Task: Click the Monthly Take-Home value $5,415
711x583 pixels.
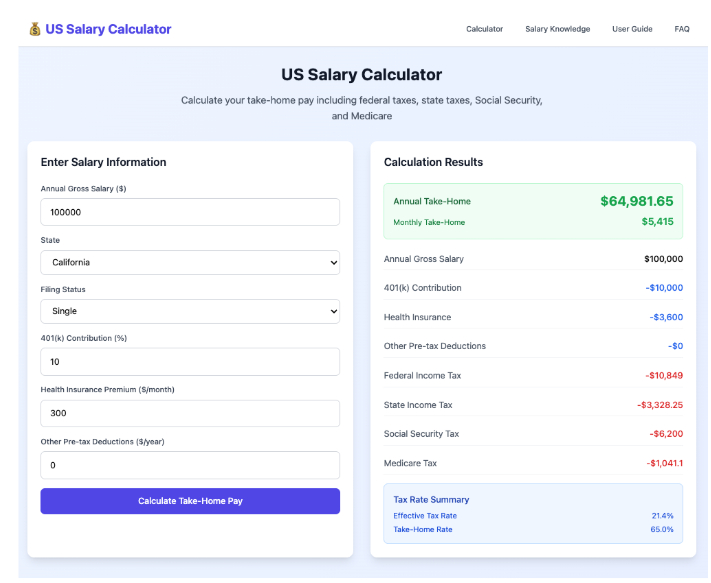Action: click(x=657, y=222)
